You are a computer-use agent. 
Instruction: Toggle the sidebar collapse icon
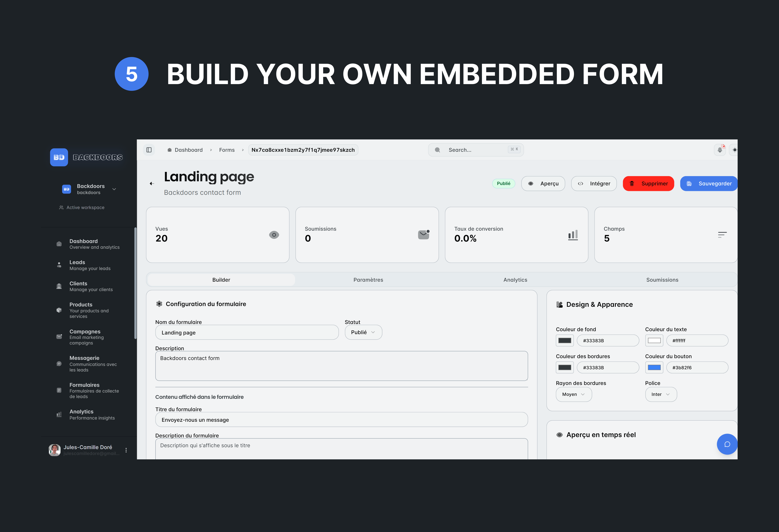pos(149,150)
